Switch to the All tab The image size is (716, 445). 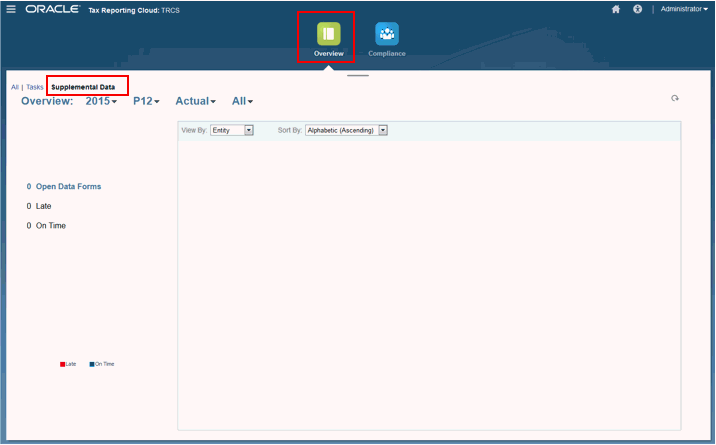click(x=15, y=87)
